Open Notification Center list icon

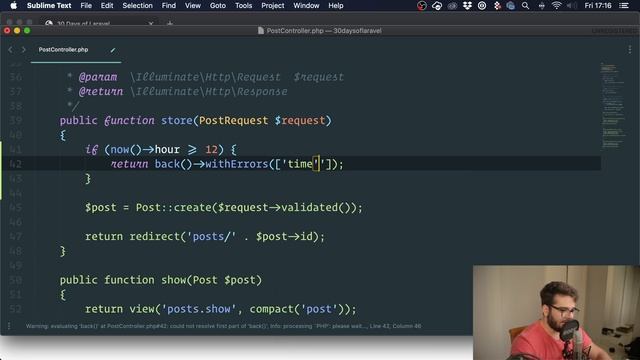(x=624, y=6)
